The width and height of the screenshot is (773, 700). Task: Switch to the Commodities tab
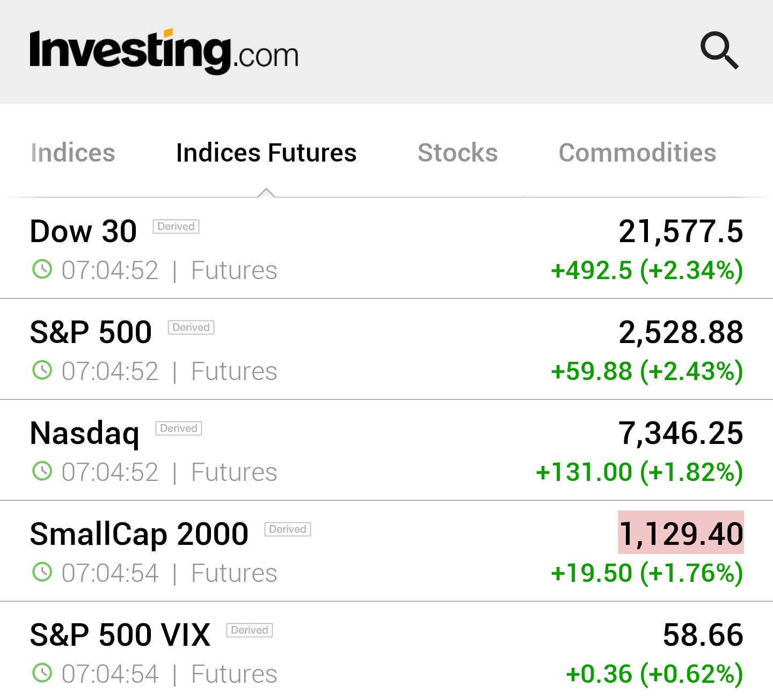tap(637, 153)
